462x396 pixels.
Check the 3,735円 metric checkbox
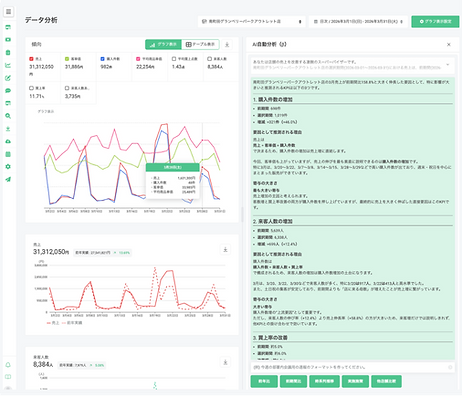click(67, 88)
